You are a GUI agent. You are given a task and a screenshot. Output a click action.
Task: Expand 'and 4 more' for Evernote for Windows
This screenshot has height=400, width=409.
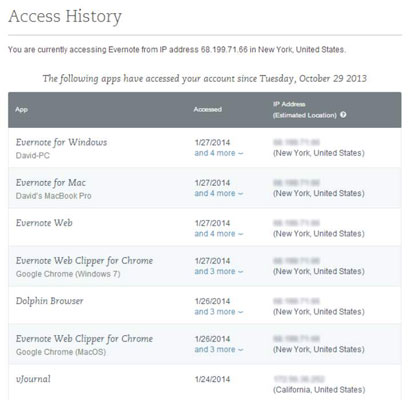219,153
